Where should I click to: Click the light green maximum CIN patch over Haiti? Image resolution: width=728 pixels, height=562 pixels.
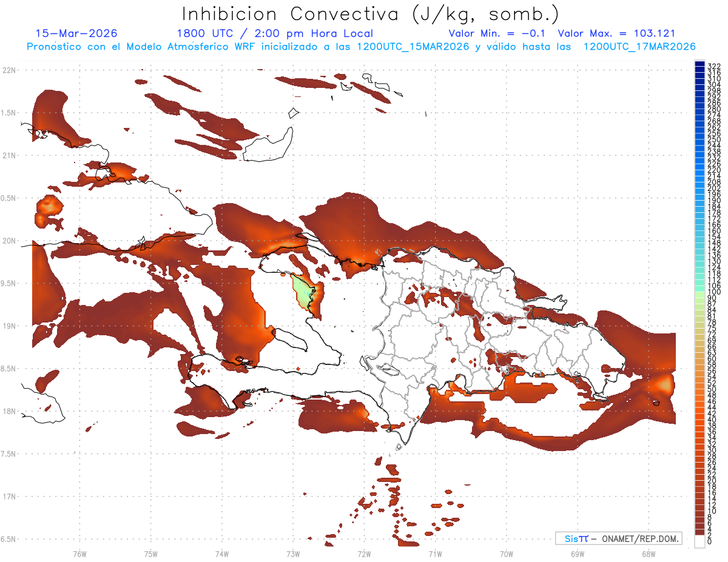[x=302, y=293]
